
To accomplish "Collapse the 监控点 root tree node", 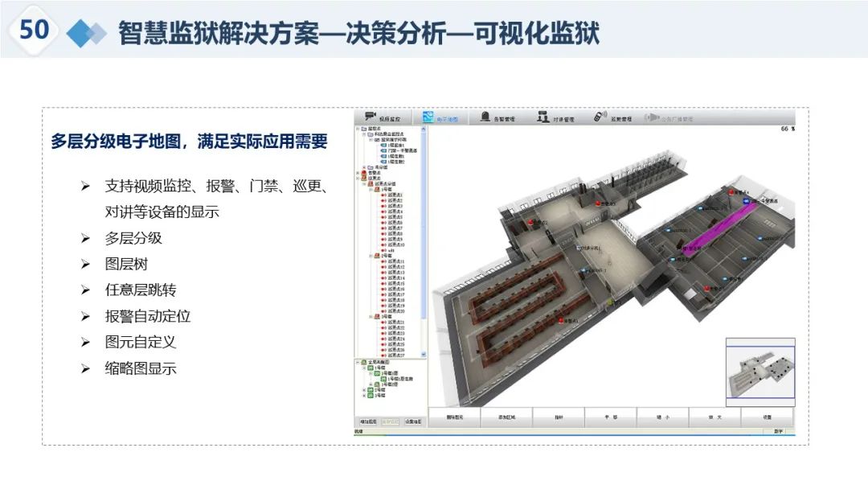I will click(x=357, y=129).
